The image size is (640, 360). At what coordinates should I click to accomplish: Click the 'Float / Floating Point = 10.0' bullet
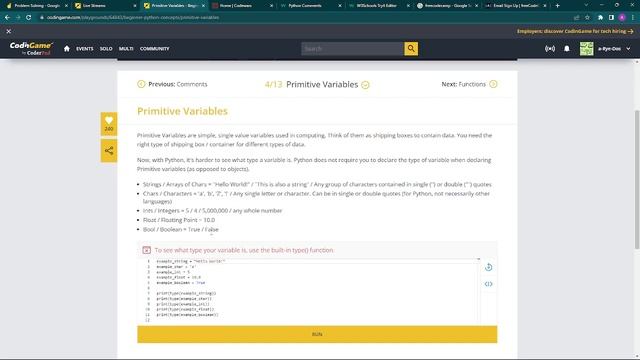179,220
